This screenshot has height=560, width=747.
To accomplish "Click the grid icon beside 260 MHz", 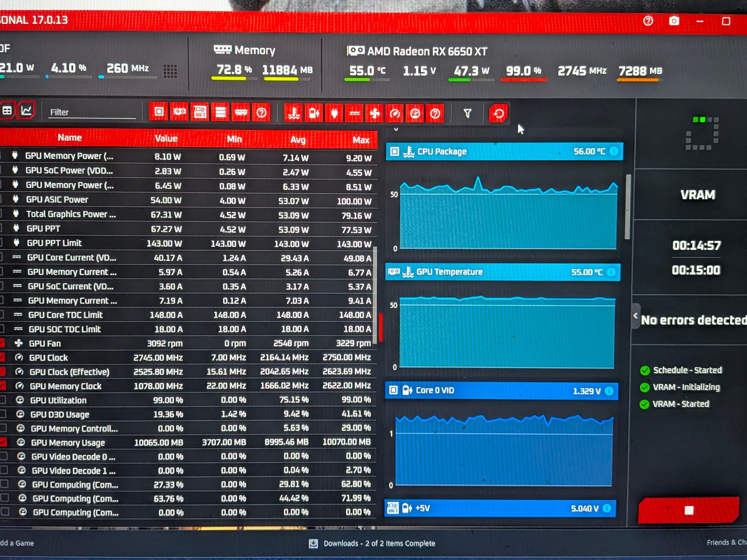I will pyautogui.click(x=170, y=71).
